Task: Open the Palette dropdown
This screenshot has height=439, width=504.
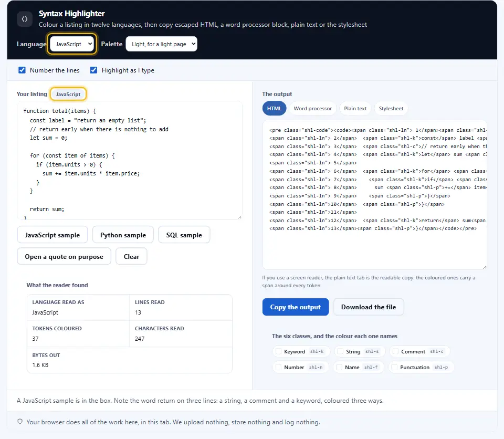Action: tap(161, 44)
